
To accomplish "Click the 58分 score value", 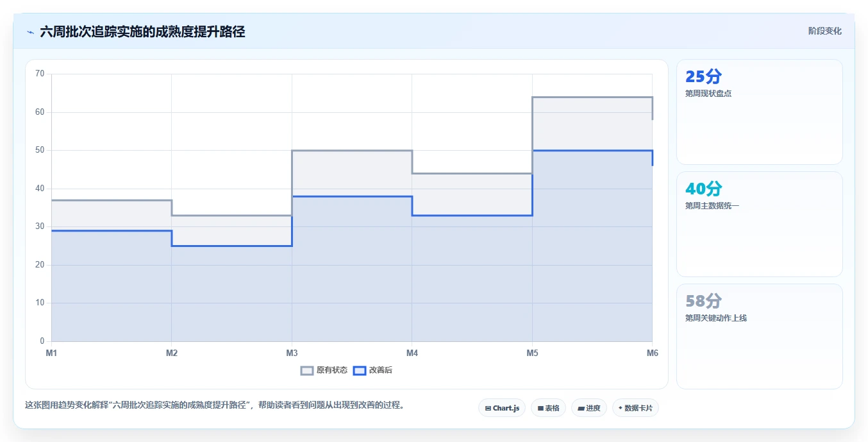I will (x=703, y=301).
